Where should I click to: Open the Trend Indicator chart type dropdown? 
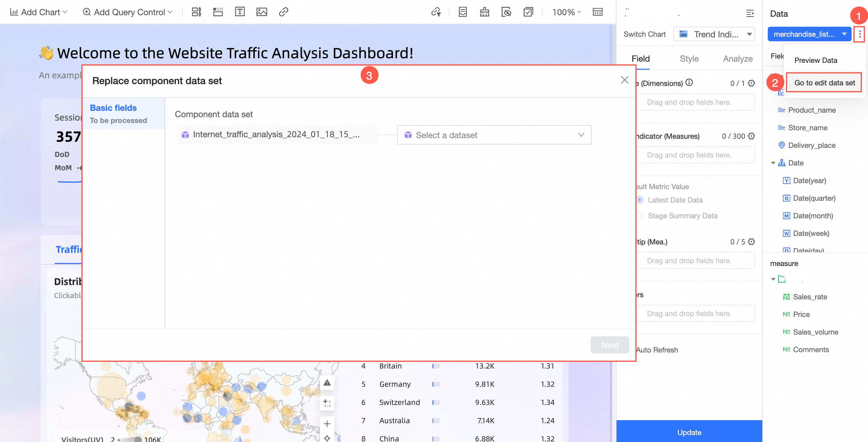714,34
